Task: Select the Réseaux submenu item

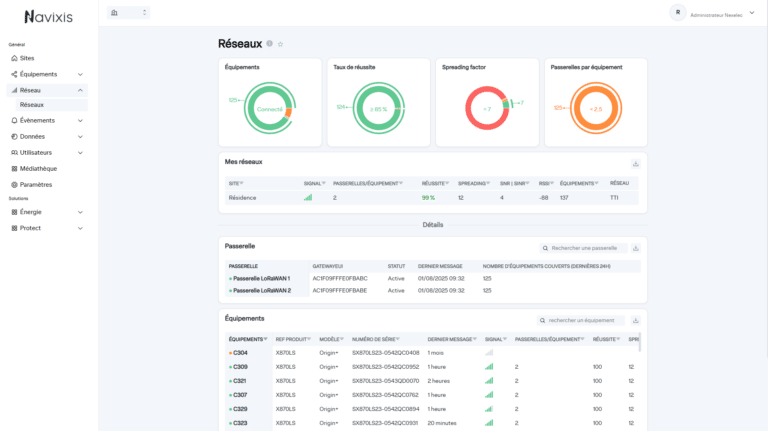Action: (x=32, y=104)
